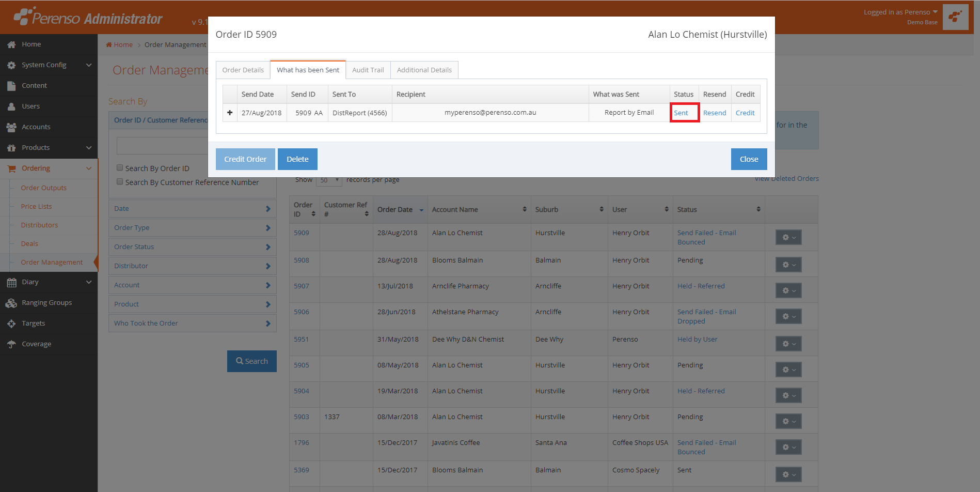Open Distributors in sidebar
This screenshot has height=492, width=980.
tap(39, 225)
